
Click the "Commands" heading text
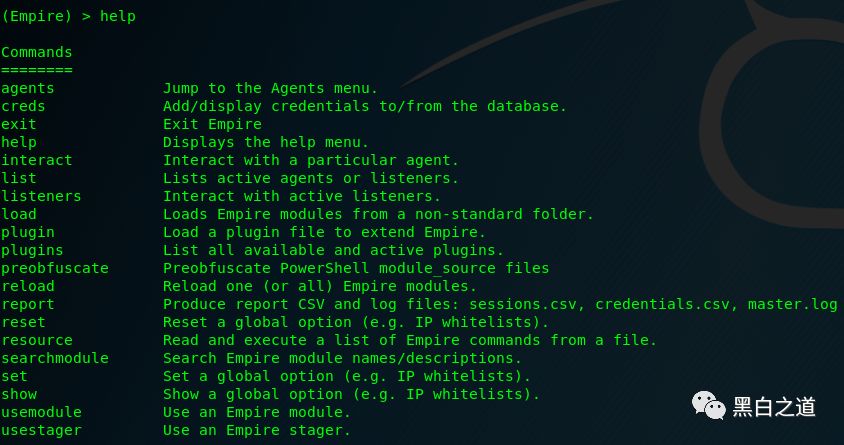pyautogui.click(x=37, y=52)
